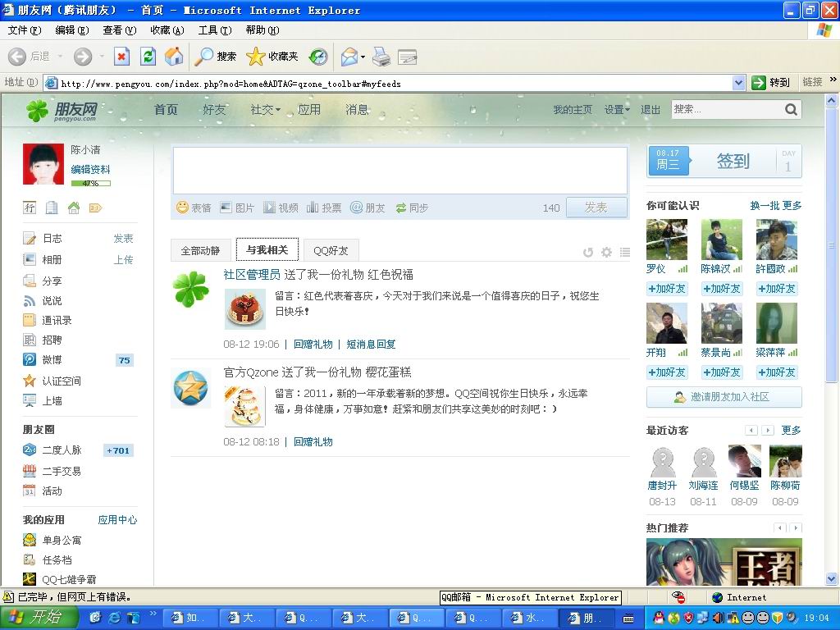Click the house icon under profile
Image resolution: width=840 pixels, height=630 pixels.
pyautogui.click(x=73, y=208)
